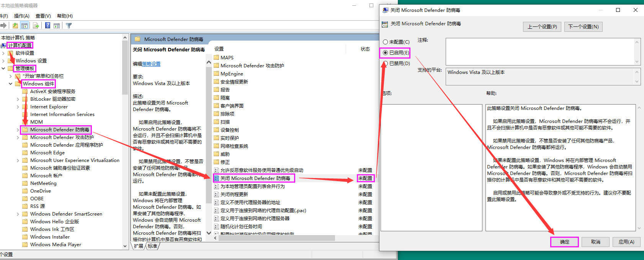Open help via blue question mark icon
Image resolution: width=644 pixels, height=260 pixels.
click(x=47, y=26)
